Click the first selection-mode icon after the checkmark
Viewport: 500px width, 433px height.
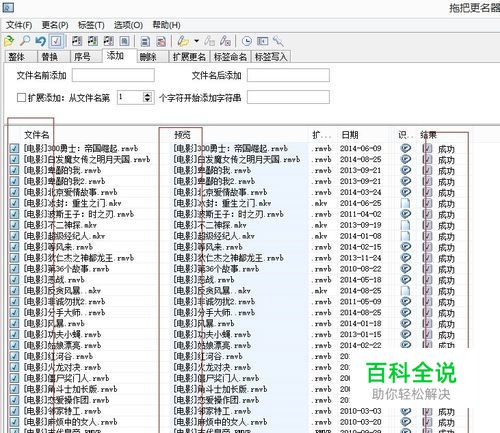(77, 41)
